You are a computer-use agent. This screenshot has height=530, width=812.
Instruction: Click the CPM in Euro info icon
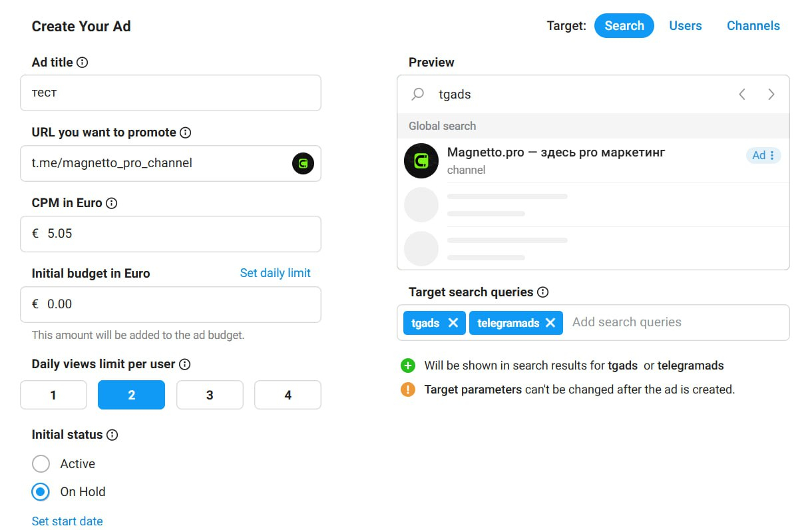[112, 203]
